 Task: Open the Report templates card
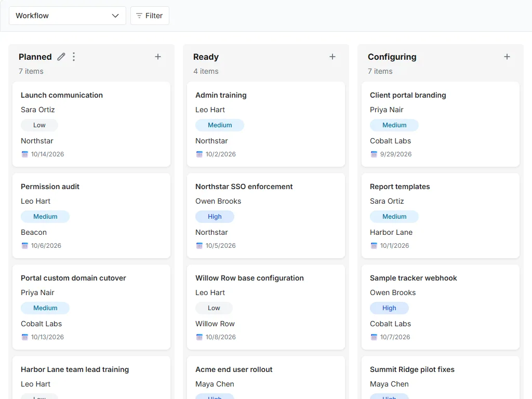pyautogui.click(x=441, y=216)
